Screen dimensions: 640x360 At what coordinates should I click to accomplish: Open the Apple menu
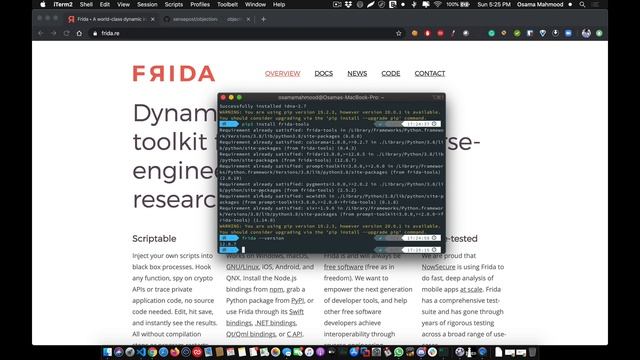click(x=43, y=4)
